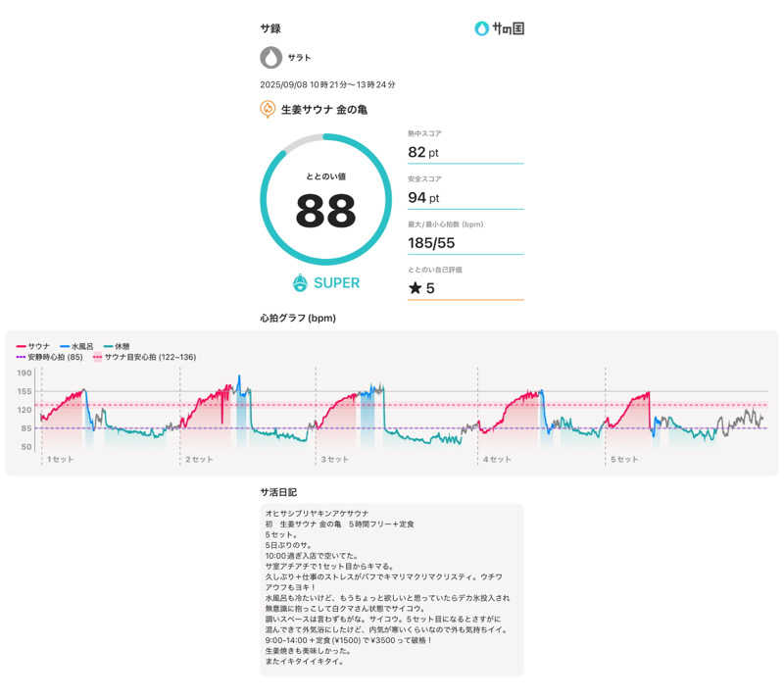Click inside the サ活日記 text box
Image resolution: width=784 pixels, height=698 pixels.
click(x=392, y=589)
